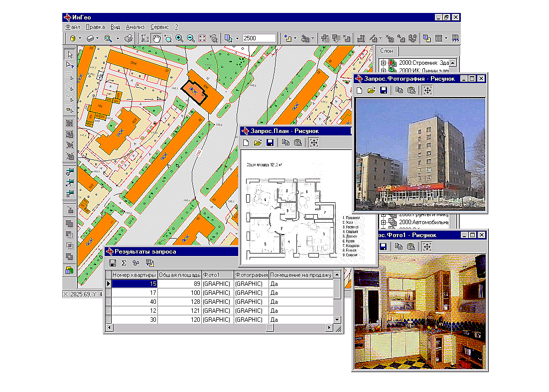Select the arrow pointer tool in left toolbar
549x392 pixels.
tap(70, 54)
